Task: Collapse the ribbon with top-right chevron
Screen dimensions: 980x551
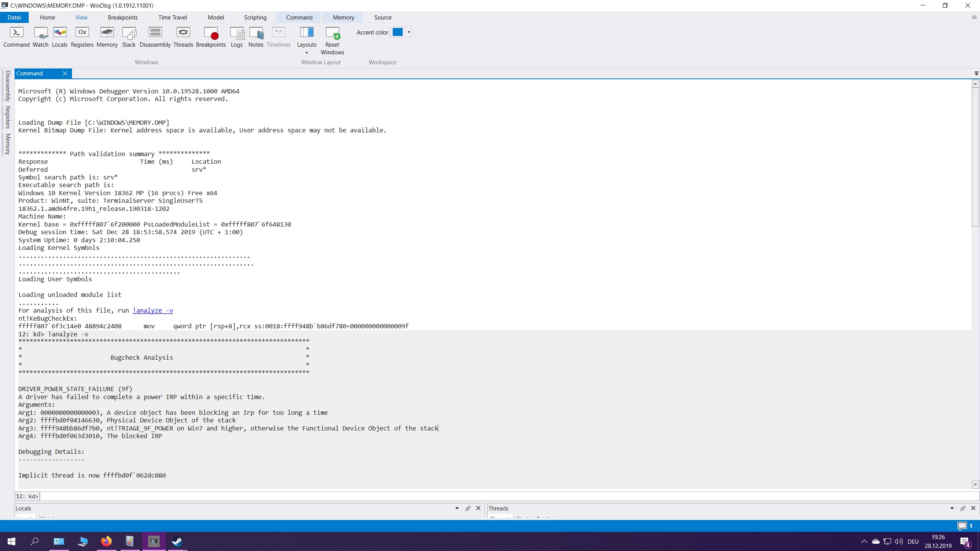Action: click(x=974, y=17)
